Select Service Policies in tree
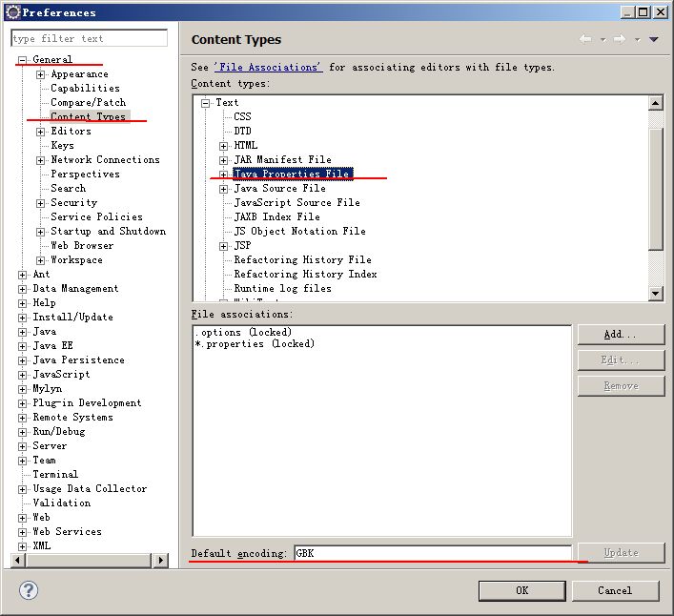The image size is (674, 616). [96, 216]
